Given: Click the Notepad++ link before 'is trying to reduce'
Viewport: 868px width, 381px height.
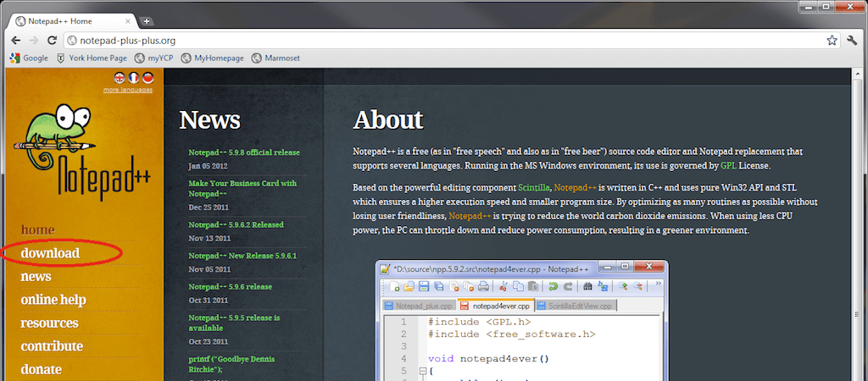Looking at the screenshot, I should click(x=470, y=216).
